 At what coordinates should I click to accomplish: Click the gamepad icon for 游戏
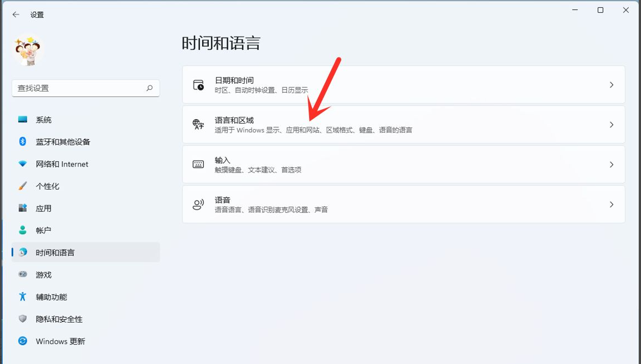[x=23, y=274]
